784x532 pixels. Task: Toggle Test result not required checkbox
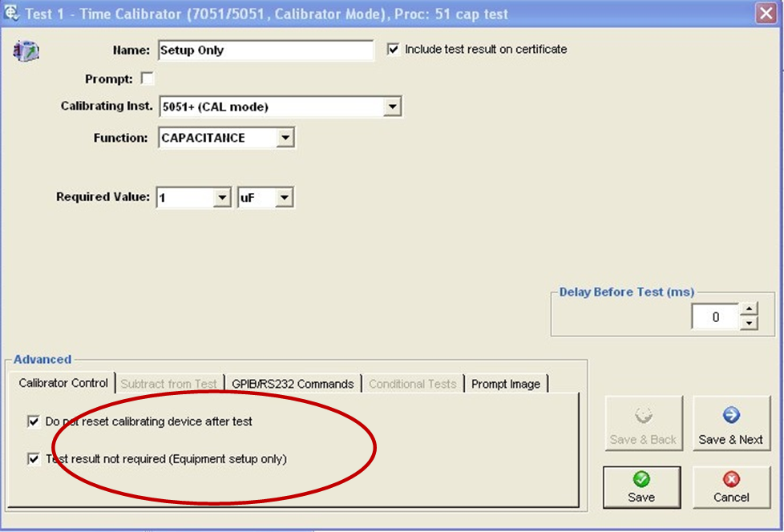pyautogui.click(x=34, y=459)
